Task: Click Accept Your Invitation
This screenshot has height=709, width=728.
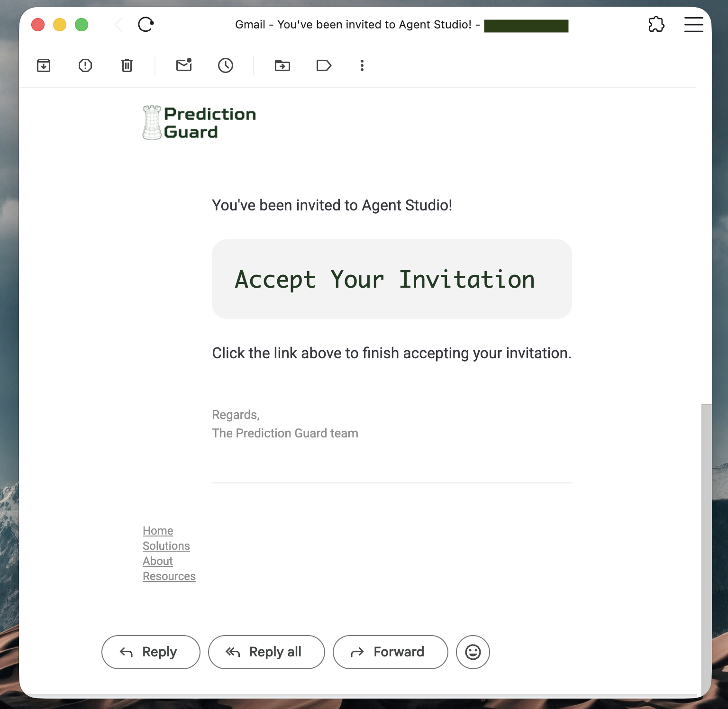Action: click(x=385, y=279)
